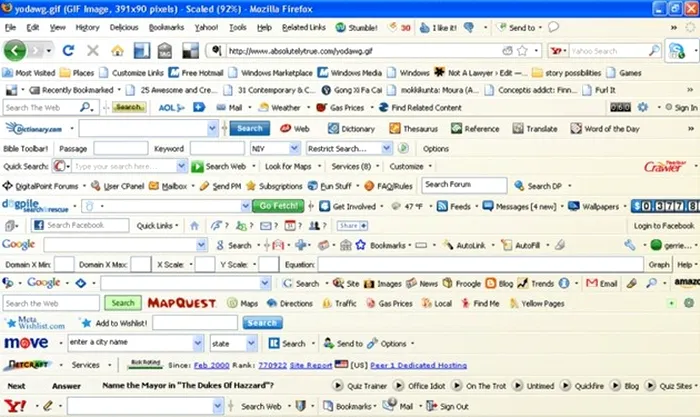Expand the Customize dropdown in the Crawler toolbar
The image size is (700, 417).
[411, 167]
